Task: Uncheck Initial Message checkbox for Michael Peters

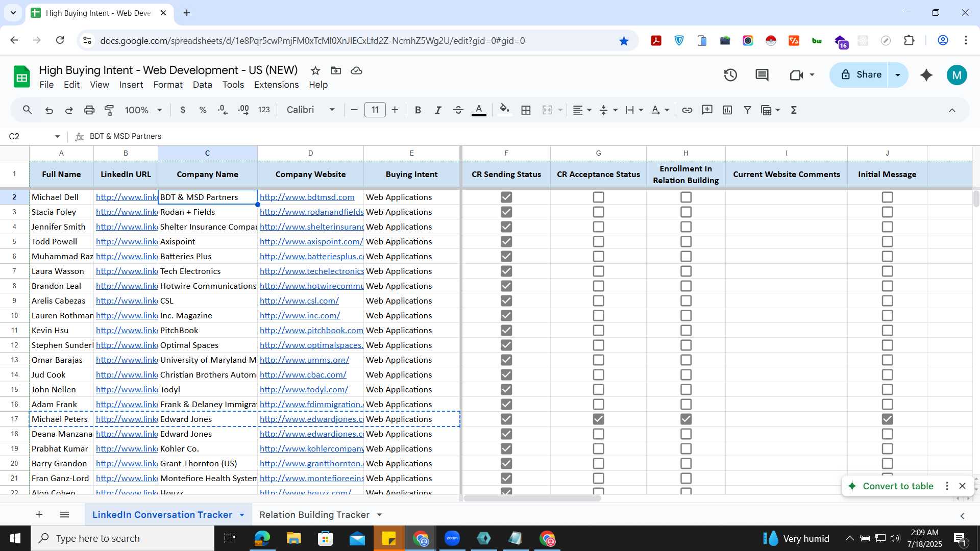Action: coord(888,419)
